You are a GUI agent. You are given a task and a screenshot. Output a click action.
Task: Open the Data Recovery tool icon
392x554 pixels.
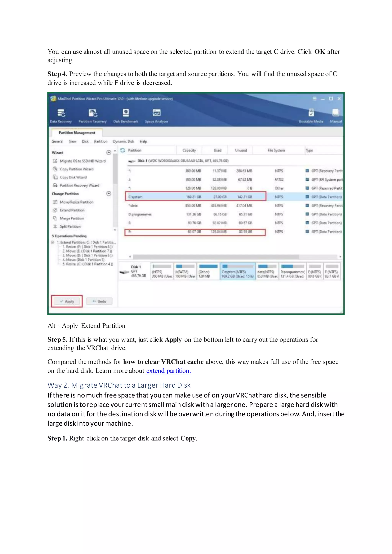click(x=61, y=113)
